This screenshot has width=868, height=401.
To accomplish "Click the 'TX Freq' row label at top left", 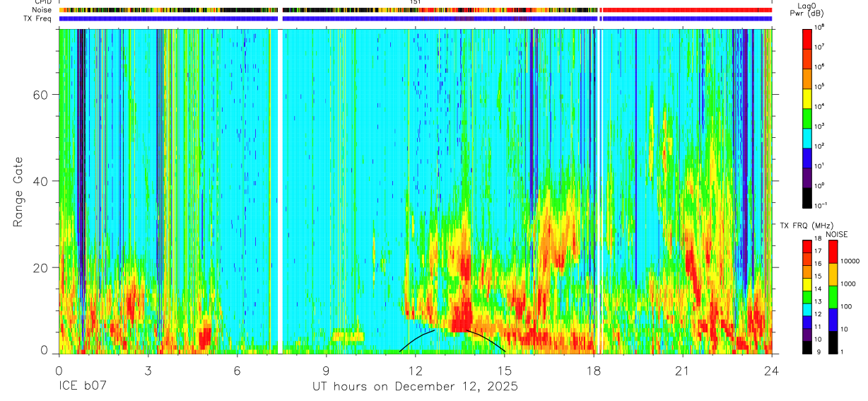I will tap(38, 18).
